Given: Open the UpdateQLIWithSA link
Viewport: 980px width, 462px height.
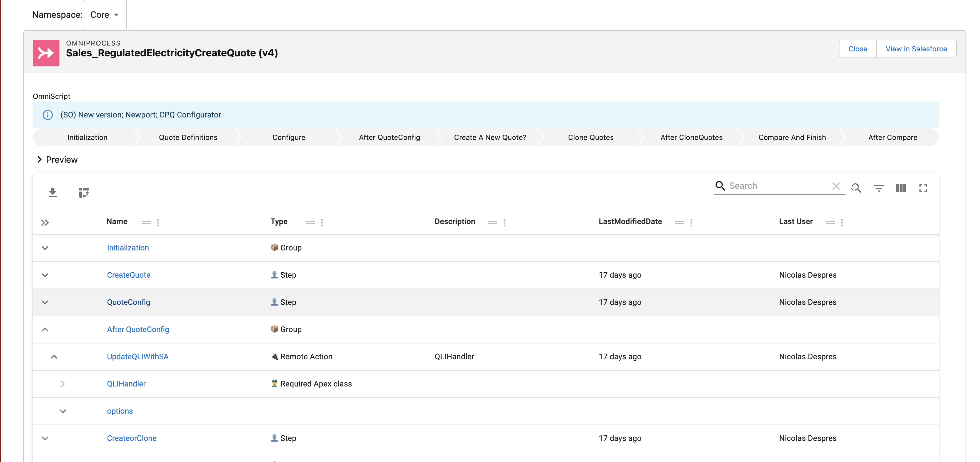Looking at the screenshot, I should click(138, 356).
